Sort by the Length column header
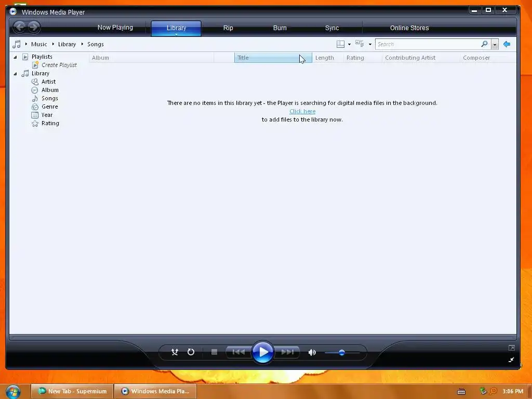Image resolution: width=532 pixels, height=399 pixels. (327, 58)
